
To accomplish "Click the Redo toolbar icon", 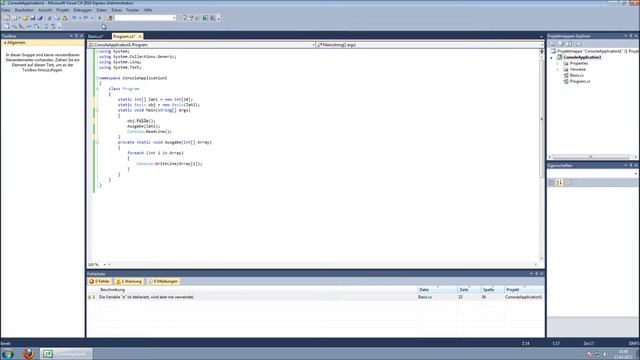I will coord(86,18).
